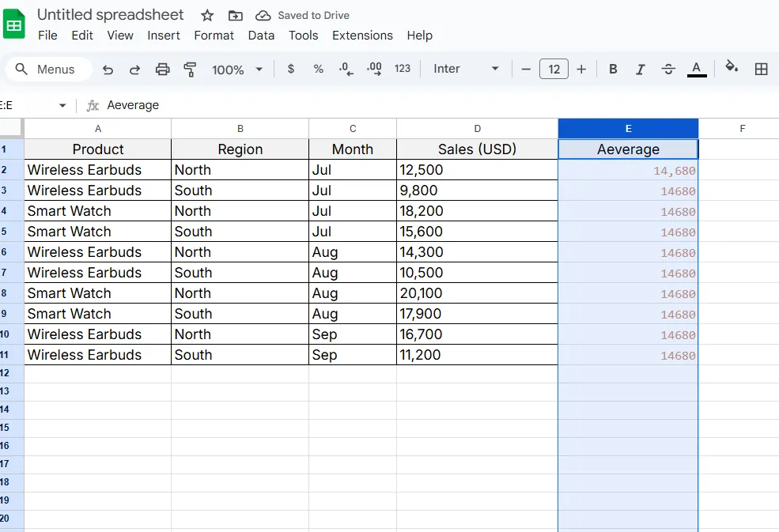Toggle strikethrough formatting
This screenshot has width=779, height=532.
coord(668,69)
